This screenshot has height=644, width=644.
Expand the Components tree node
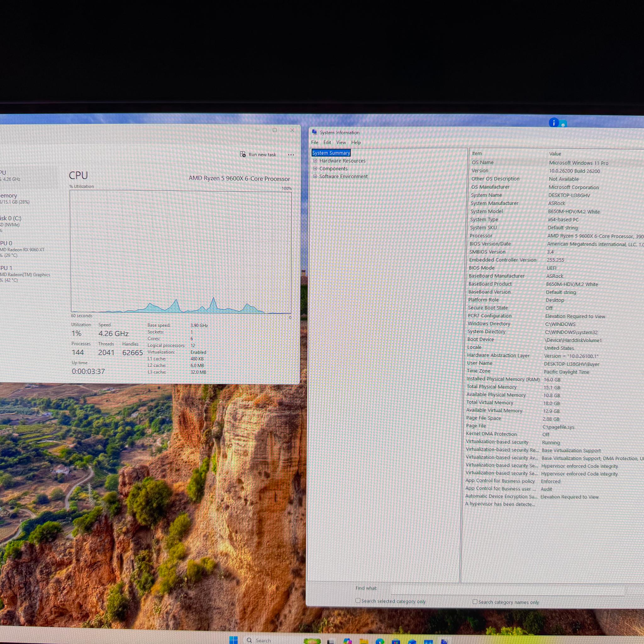click(315, 168)
